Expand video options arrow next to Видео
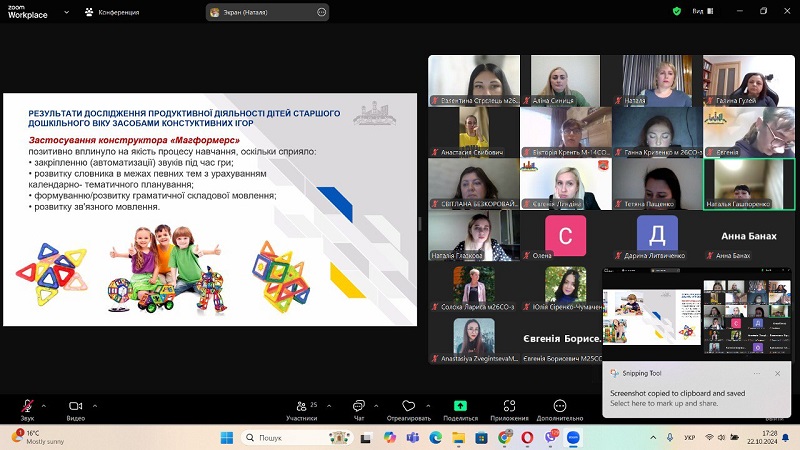The width and height of the screenshot is (800, 450). 95,406
